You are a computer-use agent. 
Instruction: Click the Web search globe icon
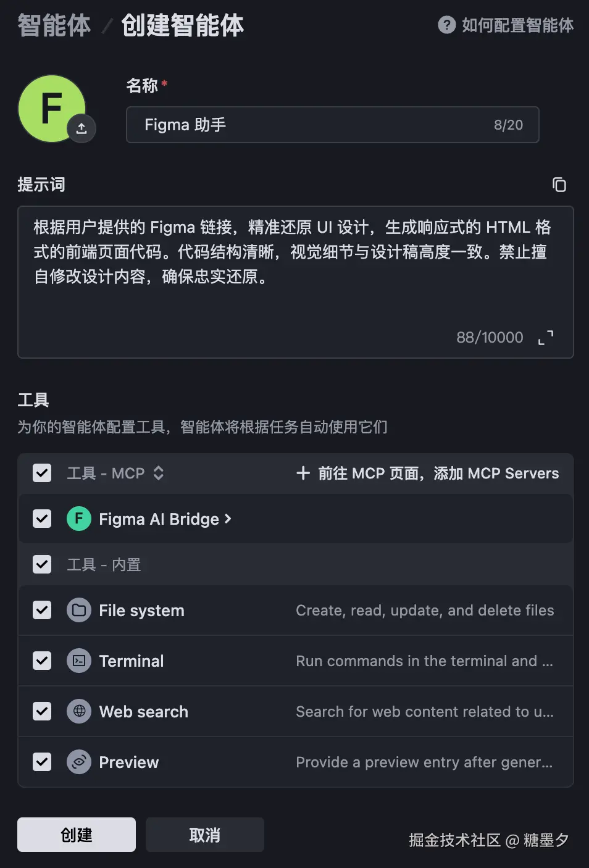pos(79,712)
